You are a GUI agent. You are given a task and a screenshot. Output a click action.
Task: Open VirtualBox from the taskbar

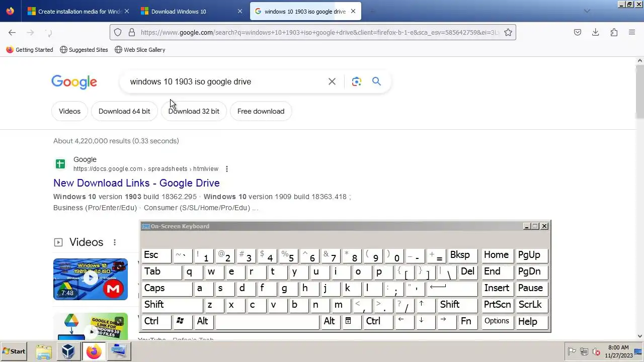(x=68, y=351)
